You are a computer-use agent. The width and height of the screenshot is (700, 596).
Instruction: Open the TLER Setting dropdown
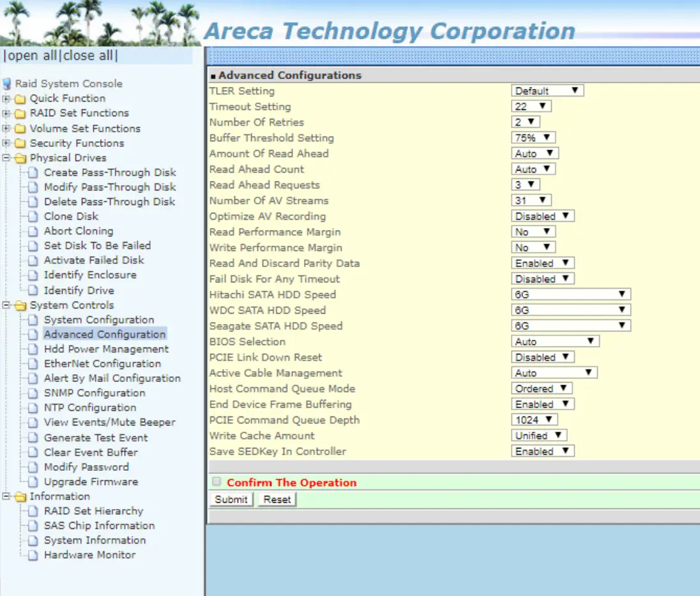click(547, 90)
